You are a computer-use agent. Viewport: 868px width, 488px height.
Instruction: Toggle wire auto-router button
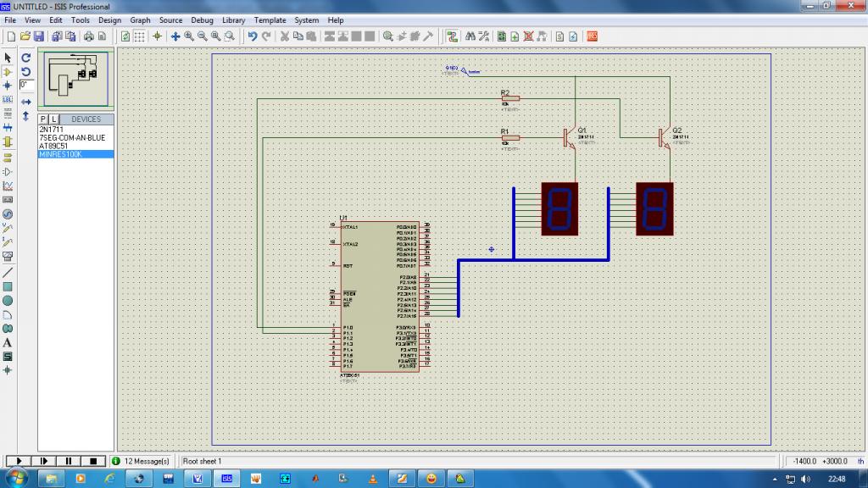click(452, 36)
